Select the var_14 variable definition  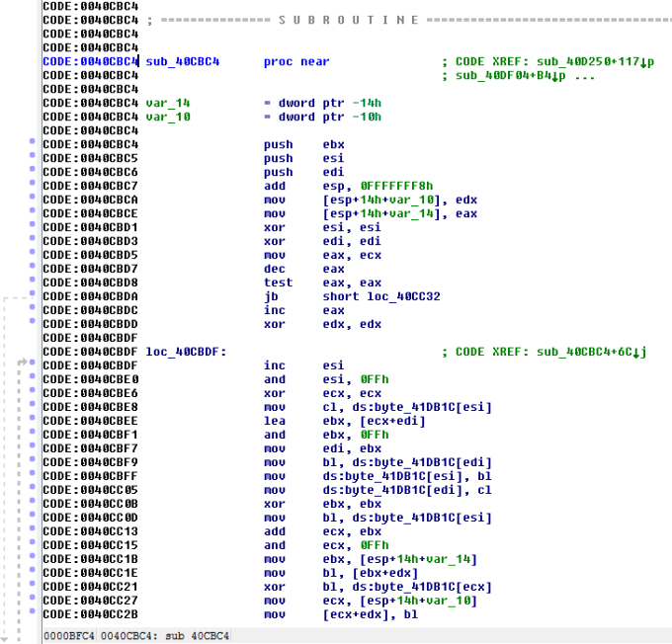[168, 104]
